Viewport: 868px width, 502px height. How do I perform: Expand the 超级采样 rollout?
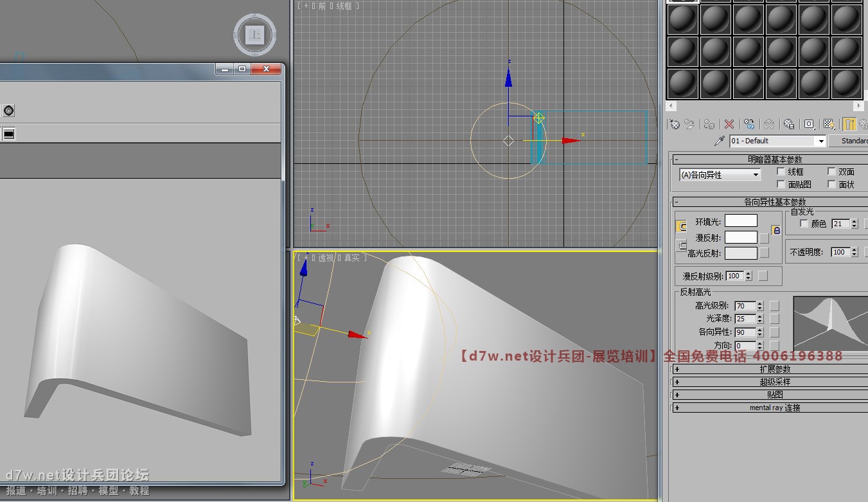pos(770,382)
